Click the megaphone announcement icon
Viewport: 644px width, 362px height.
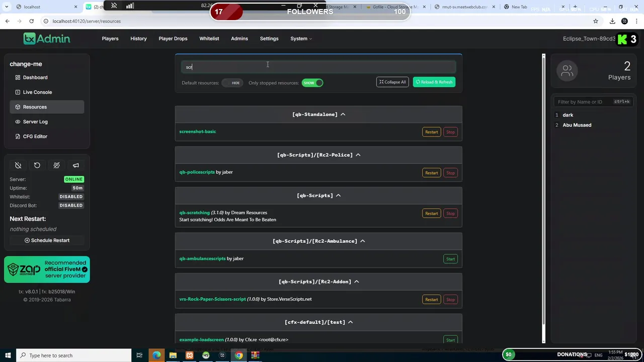click(x=76, y=165)
